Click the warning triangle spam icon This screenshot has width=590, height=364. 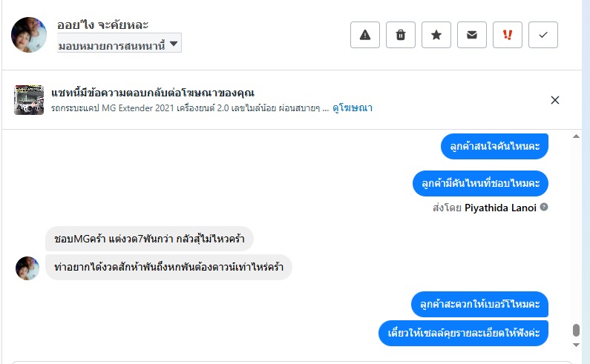(365, 35)
